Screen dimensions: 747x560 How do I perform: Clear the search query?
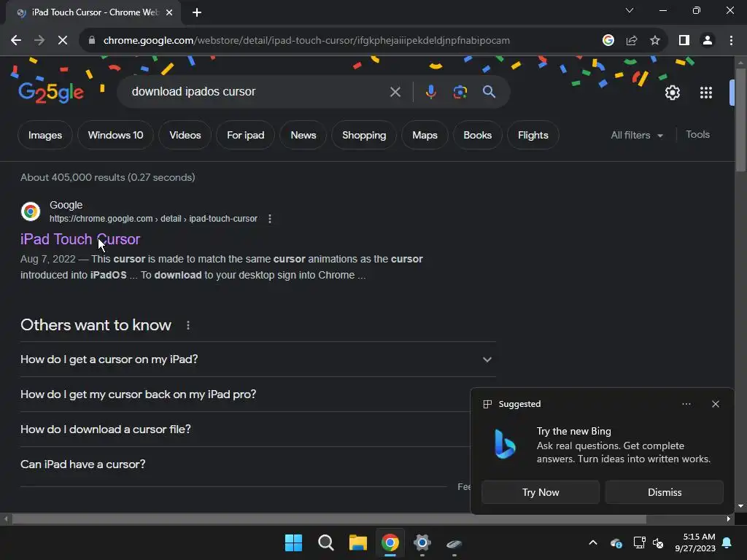(395, 91)
